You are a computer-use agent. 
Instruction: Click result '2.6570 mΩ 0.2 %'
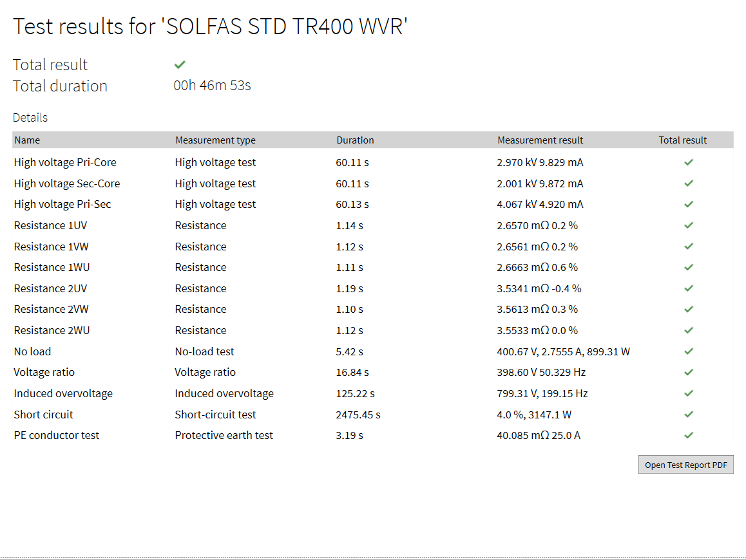point(537,225)
